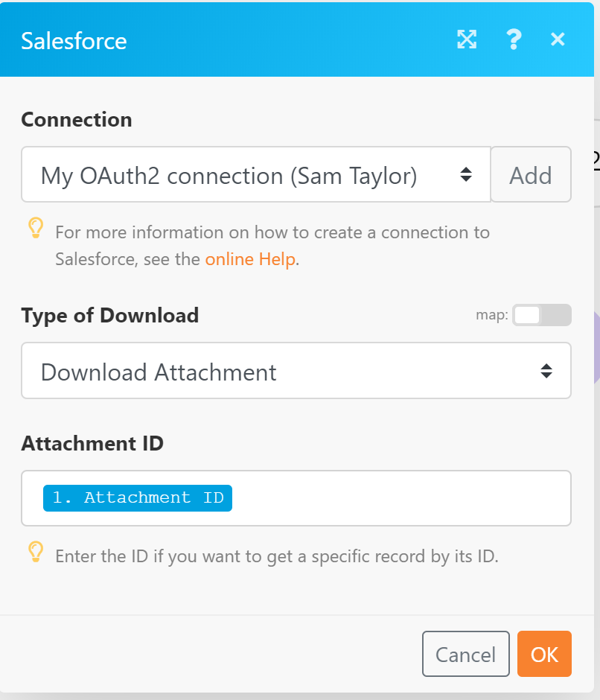Image resolution: width=600 pixels, height=700 pixels.
Task: Click the 'Attachment ID' field label
Action: [92, 444]
